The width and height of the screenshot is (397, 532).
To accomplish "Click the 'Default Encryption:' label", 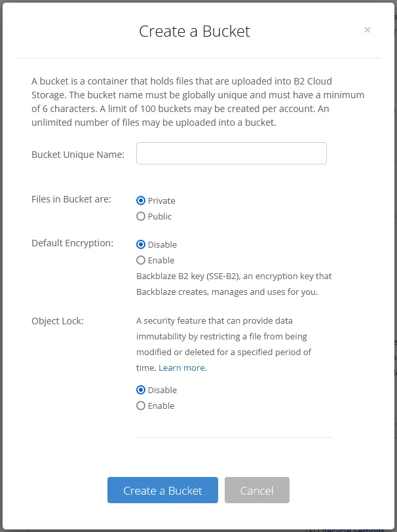I will click(72, 243).
